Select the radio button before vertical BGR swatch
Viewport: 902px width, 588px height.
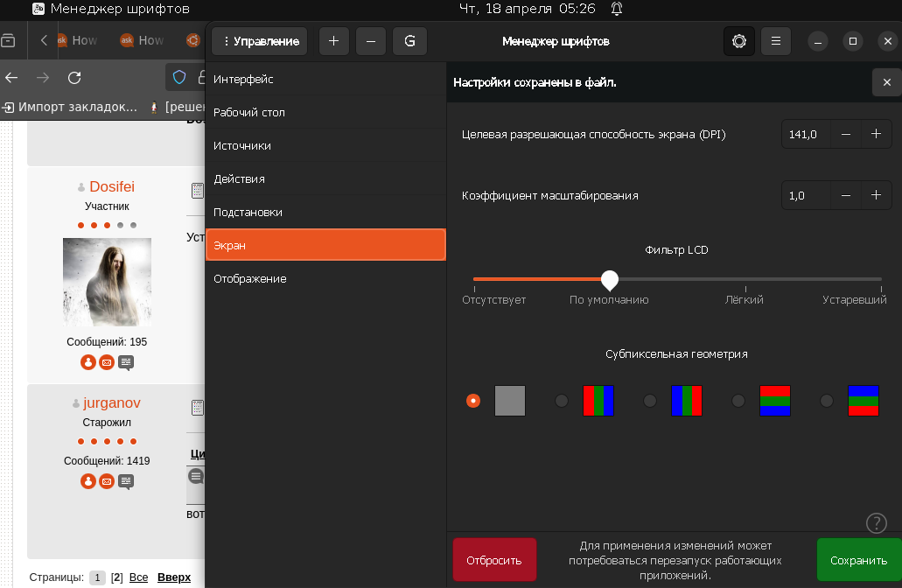coord(827,401)
